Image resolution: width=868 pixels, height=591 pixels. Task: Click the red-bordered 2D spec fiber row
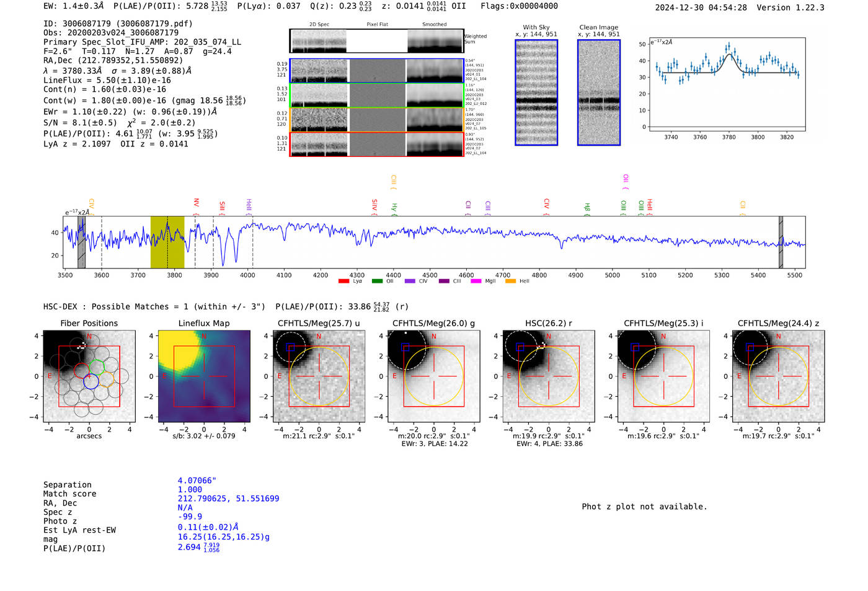click(377, 144)
